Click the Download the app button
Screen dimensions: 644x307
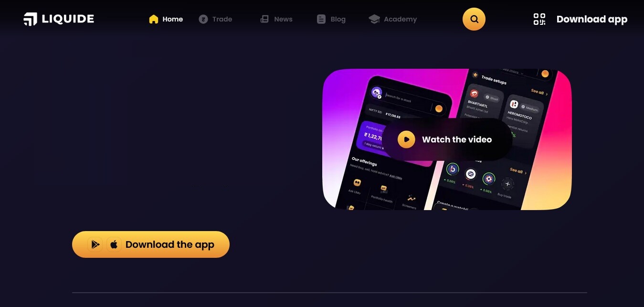coord(151,244)
